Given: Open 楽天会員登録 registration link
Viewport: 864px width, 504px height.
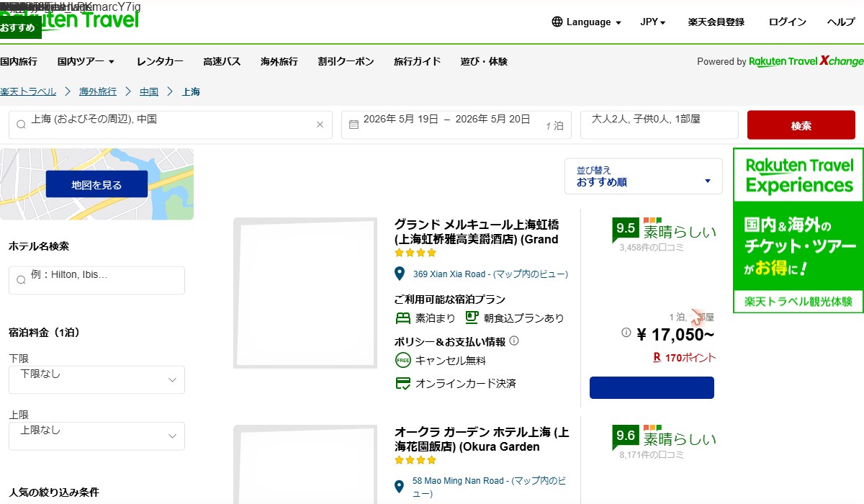Looking at the screenshot, I should (716, 22).
